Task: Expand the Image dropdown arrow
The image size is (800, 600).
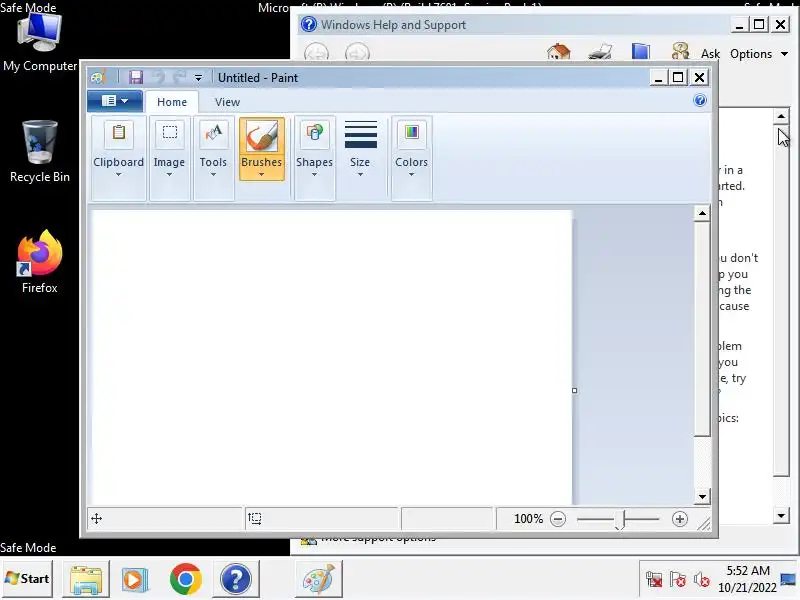Action: (x=169, y=174)
